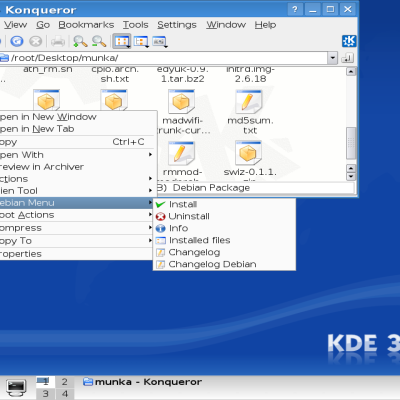Open the Go menu
This screenshot has width=400, height=400.
point(43,25)
